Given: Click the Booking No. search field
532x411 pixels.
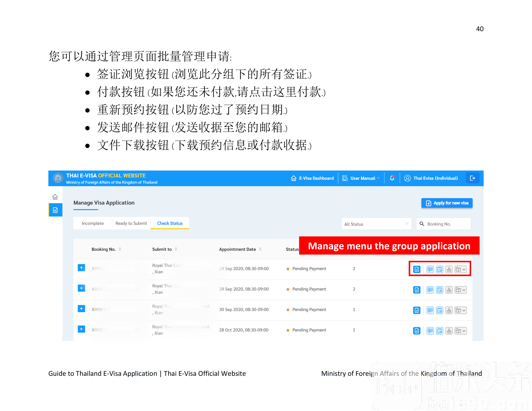Looking at the screenshot, I should tap(443, 224).
